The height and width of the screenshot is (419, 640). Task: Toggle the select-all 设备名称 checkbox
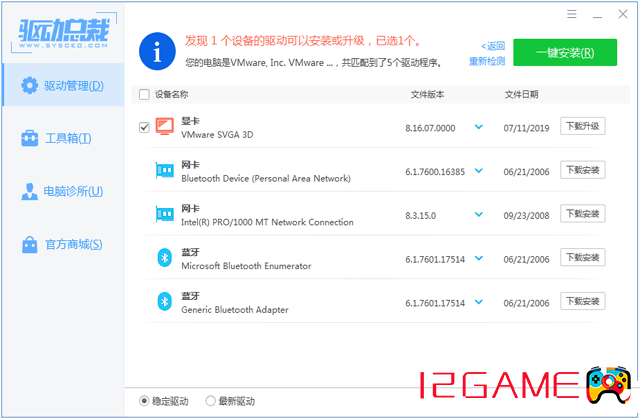coord(144,95)
